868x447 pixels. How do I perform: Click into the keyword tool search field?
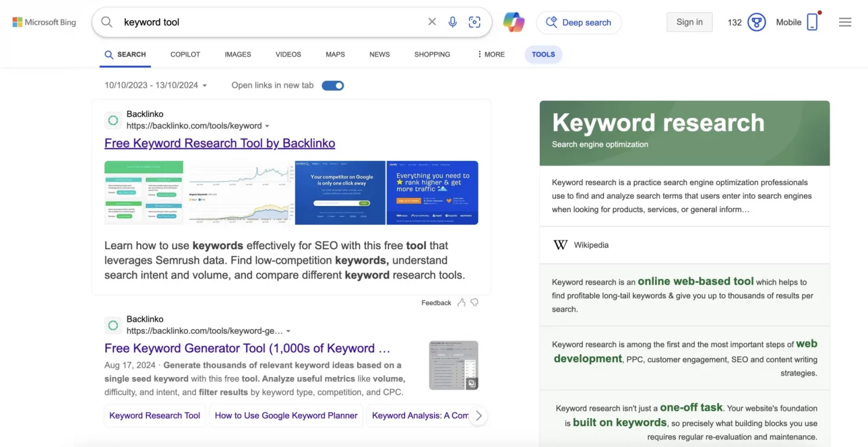point(272,22)
